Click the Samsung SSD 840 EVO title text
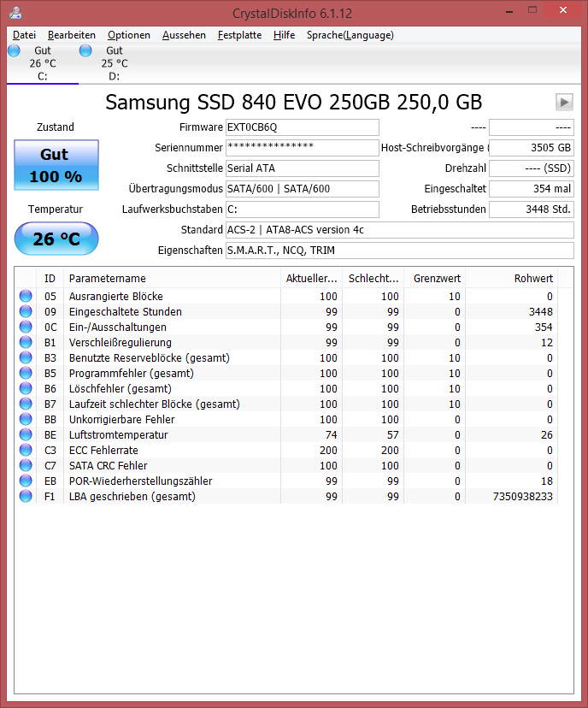The width and height of the screenshot is (588, 708). pos(294,102)
